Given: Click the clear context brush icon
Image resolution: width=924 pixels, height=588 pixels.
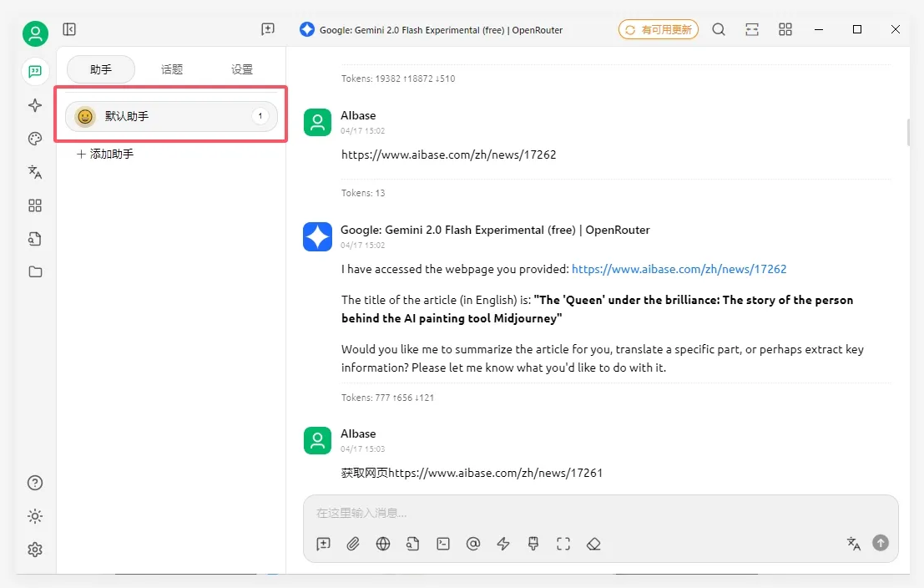Looking at the screenshot, I should coord(533,544).
